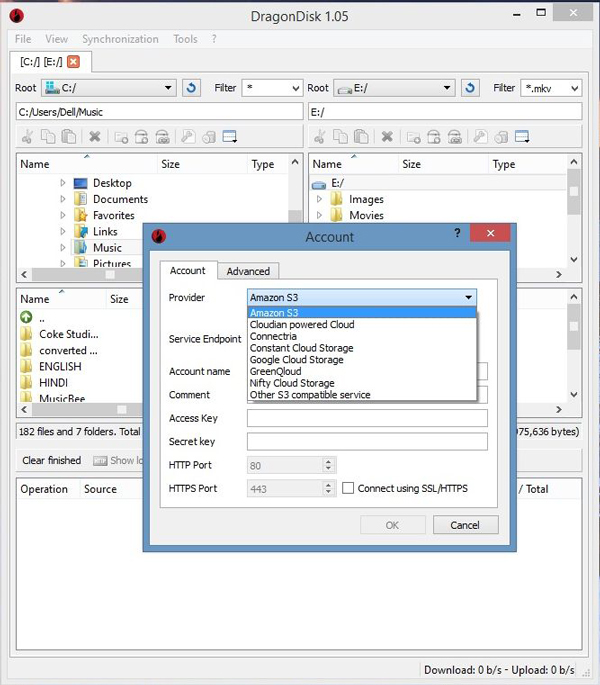Choose Constant Cloud Storage provider
This screenshot has height=685, width=600.
pyautogui.click(x=362, y=348)
